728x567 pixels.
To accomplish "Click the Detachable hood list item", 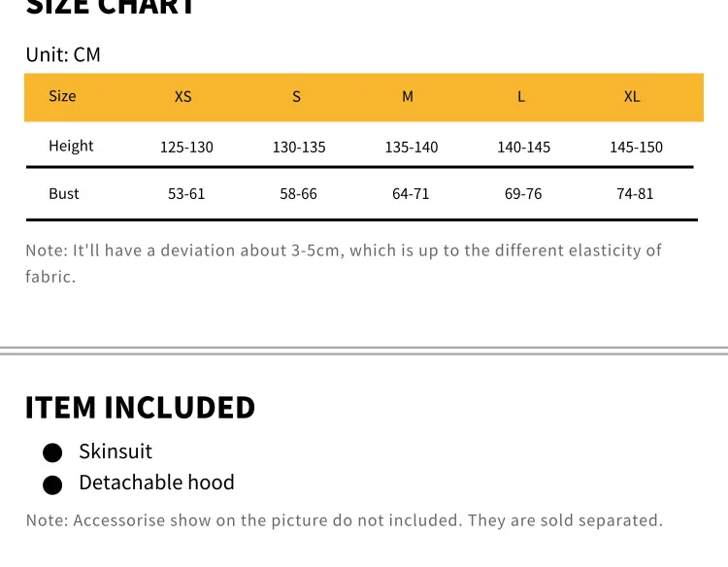I will coord(156,483).
